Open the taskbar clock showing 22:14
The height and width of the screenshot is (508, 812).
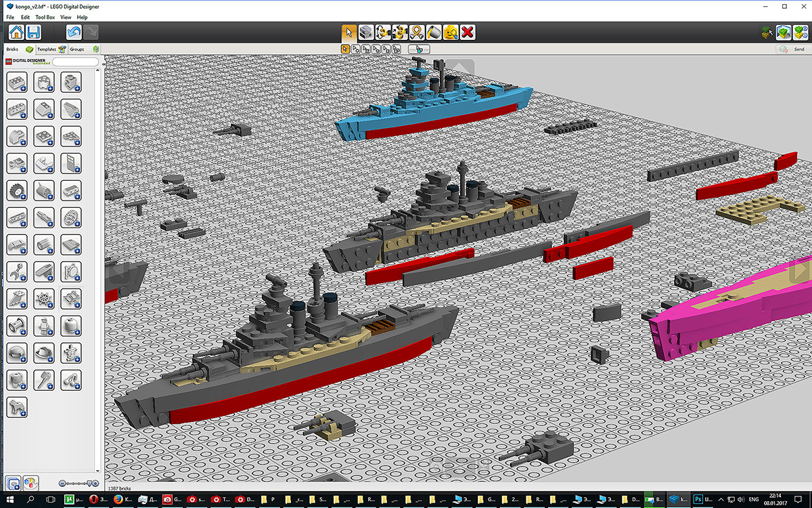775,499
